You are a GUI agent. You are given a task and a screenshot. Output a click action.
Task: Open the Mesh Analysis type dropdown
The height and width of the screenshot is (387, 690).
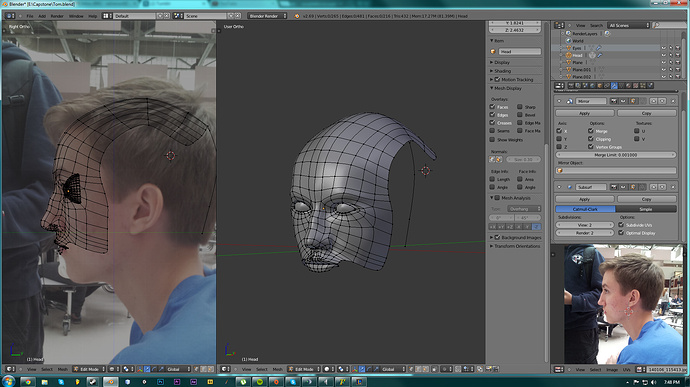coord(524,209)
